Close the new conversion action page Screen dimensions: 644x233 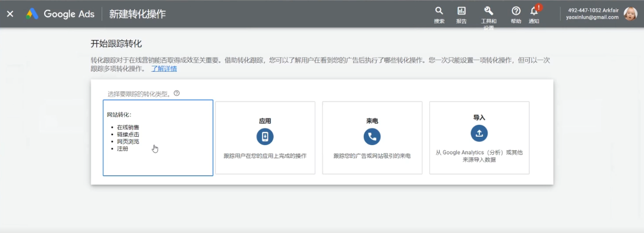[x=10, y=14]
